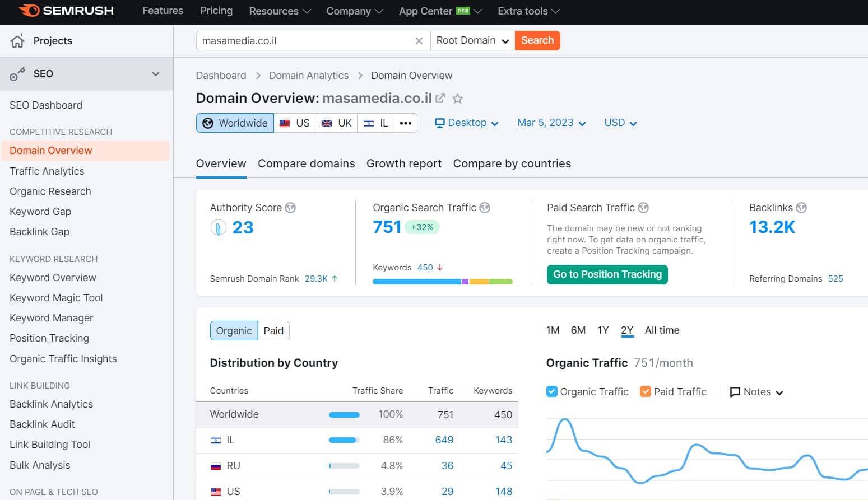This screenshot has height=500, width=868.
Task: Click the Desktop device icon
Action: 440,123
